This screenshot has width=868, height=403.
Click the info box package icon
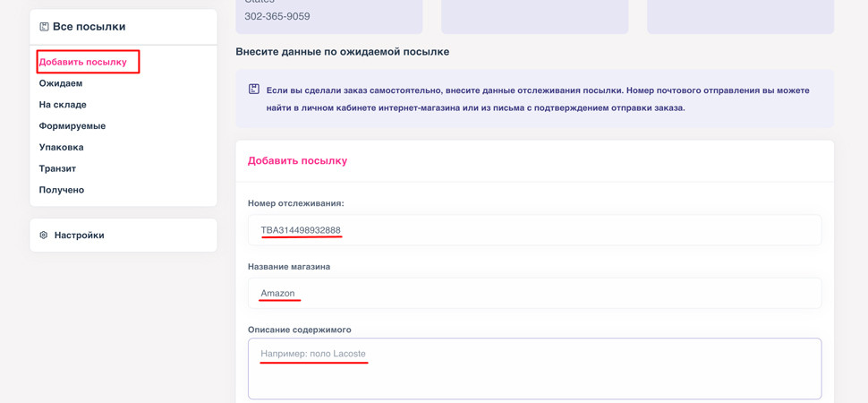pyautogui.click(x=254, y=90)
